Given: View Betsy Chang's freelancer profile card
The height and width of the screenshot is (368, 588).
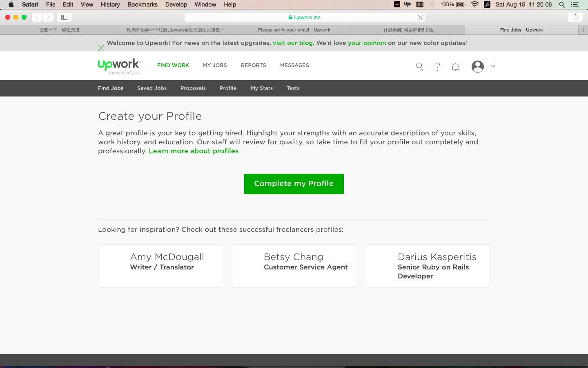Looking at the screenshot, I should (x=294, y=265).
